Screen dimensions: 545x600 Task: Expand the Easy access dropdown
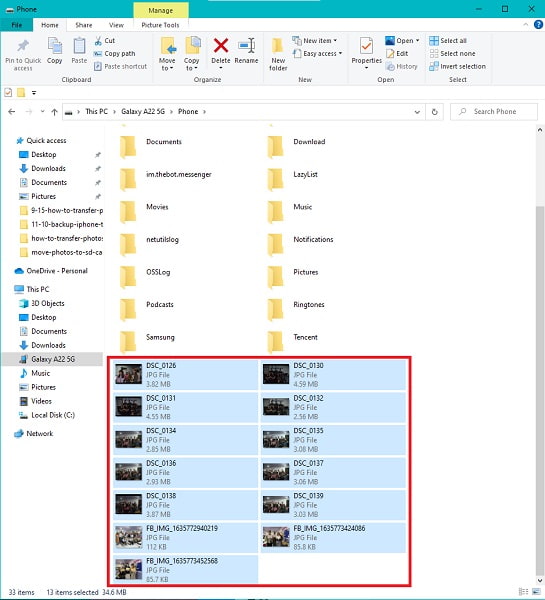[341, 54]
